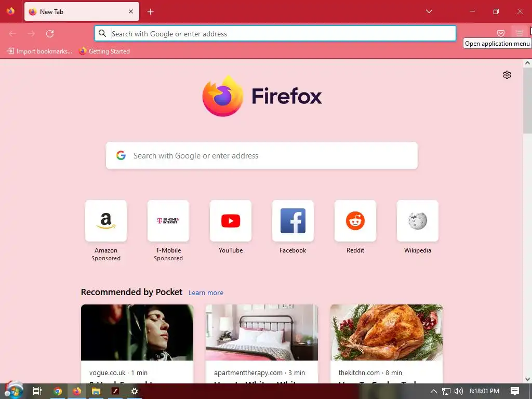Go forward with the forward arrow
The image size is (532, 399).
click(x=31, y=34)
